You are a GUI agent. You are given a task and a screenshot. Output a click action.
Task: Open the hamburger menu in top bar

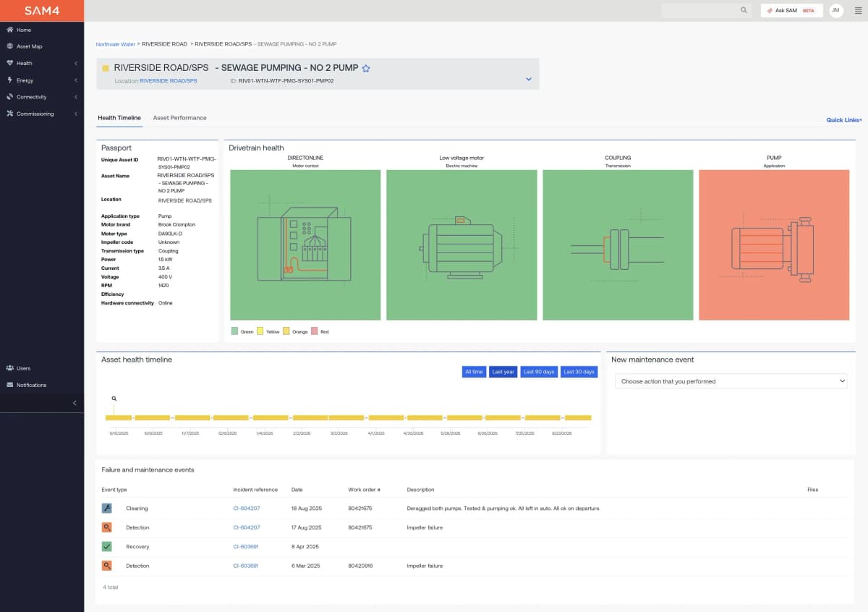click(858, 10)
